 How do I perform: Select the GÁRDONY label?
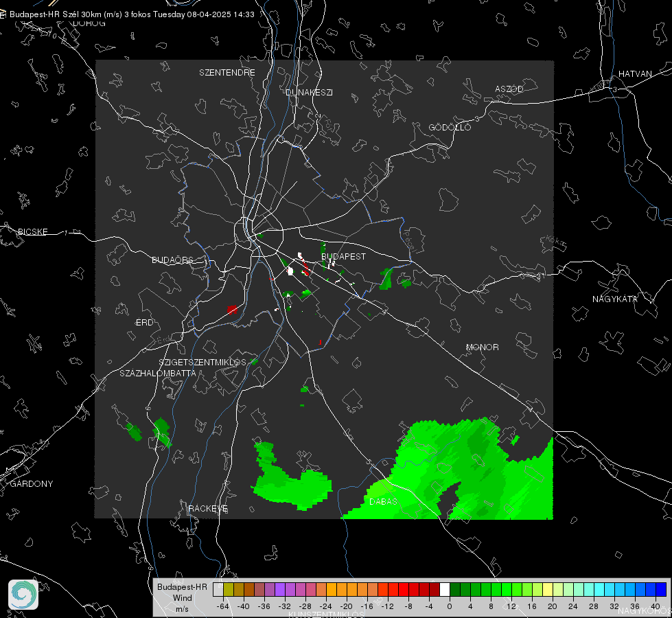[32, 484]
